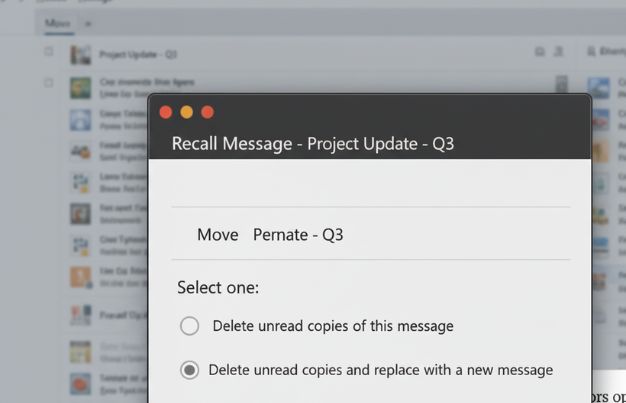Click the icon left of the person icon
The image size is (626, 403).
[x=540, y=52]
